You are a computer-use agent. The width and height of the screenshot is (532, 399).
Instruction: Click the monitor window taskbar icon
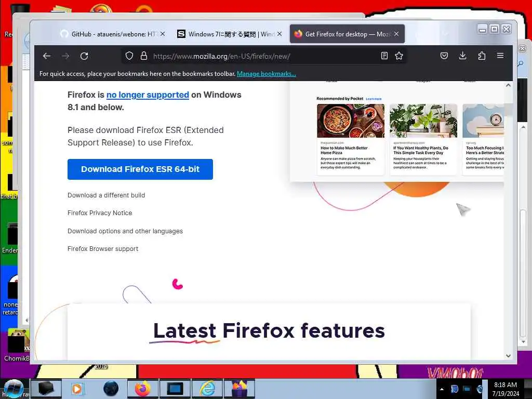[175, 389]
